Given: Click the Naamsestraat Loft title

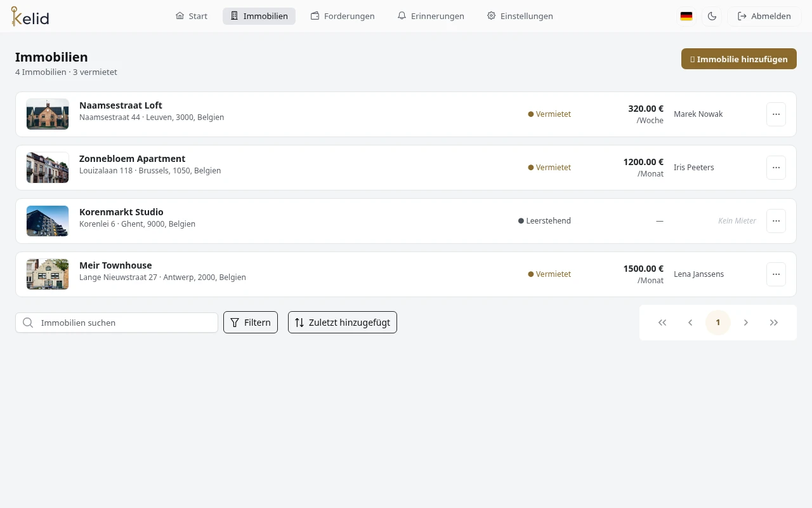Looking at the screenshot, I should pyautogui.click(x=121, y=105).
